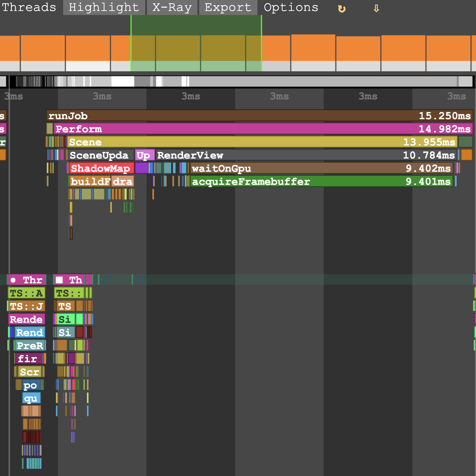Open the Threads menu
The height and width of the screenshot is (476, 476).
29,7
